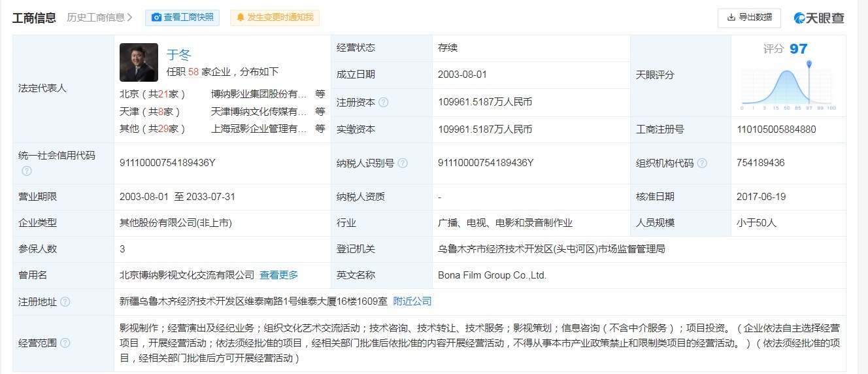Click the 工商信息 section heading
Screen dimensions: 868x374
point(34,18)
